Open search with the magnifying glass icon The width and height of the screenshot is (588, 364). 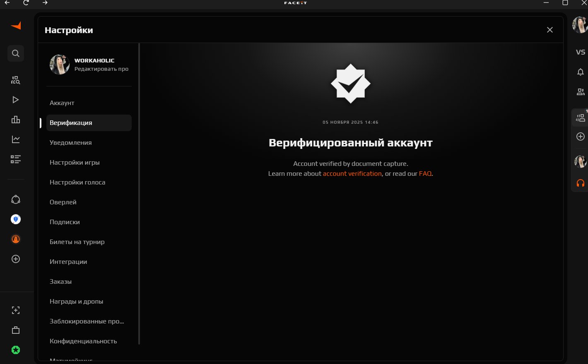pos(16,53)
